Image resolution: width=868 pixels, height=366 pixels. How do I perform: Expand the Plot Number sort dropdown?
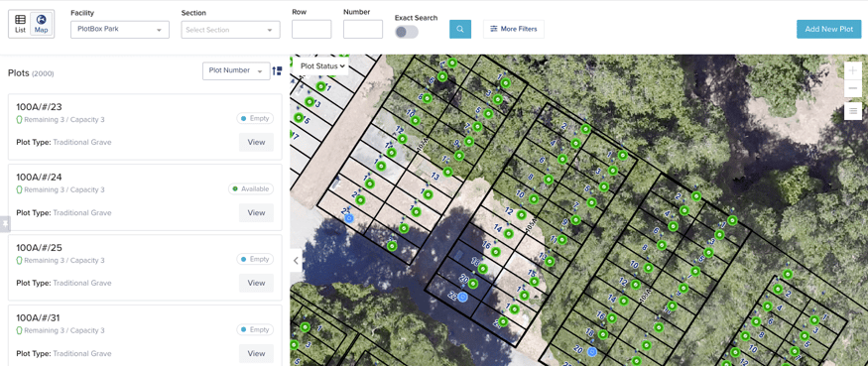(236, 70)
